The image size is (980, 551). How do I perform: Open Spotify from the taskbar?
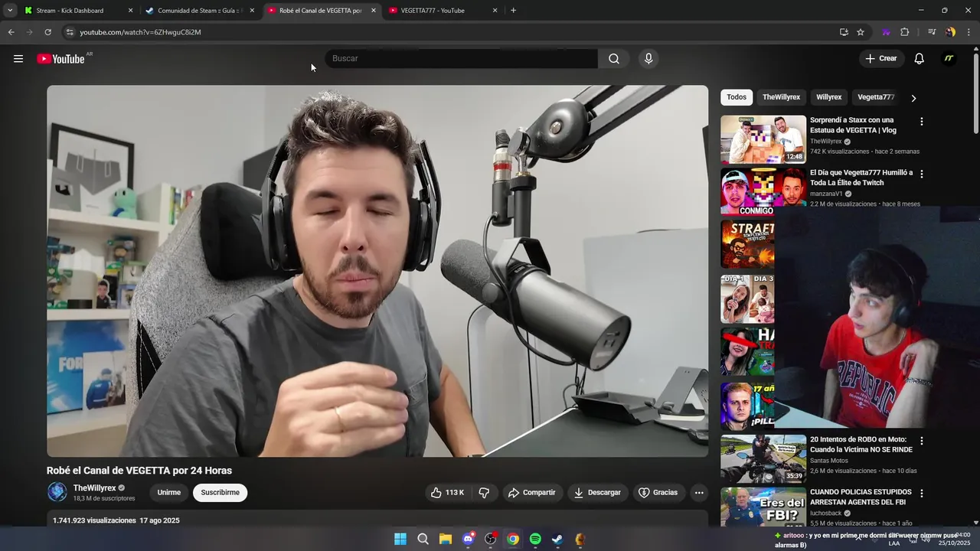(x=535, y=539)
